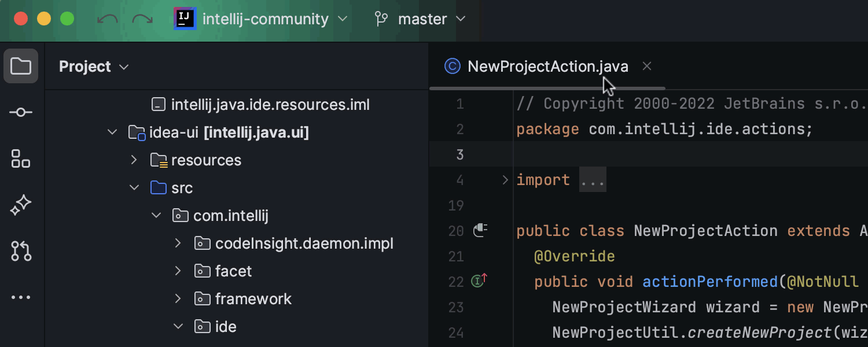Click the resources folder icon
The height and width of the screenshot is (347, 868).
(159, 160)
